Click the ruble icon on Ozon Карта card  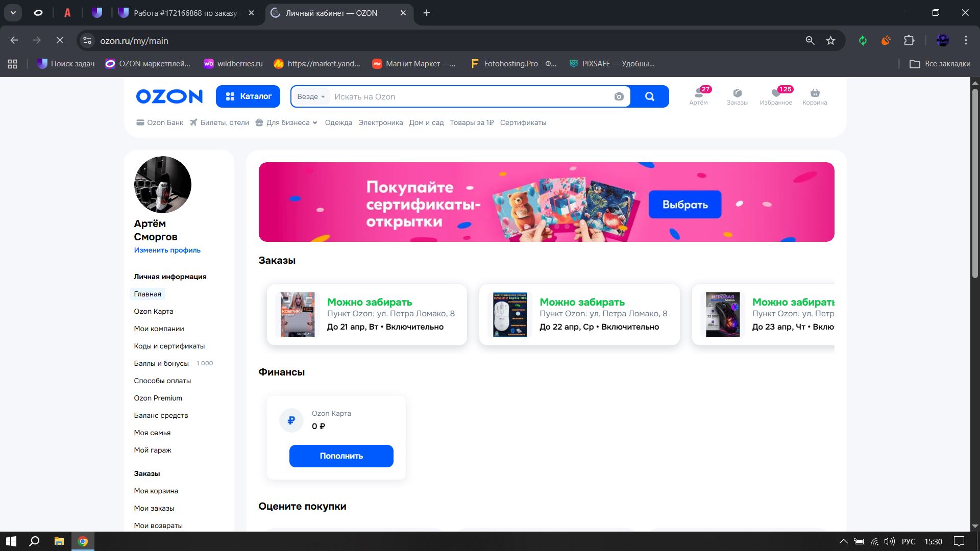point(291,420)
